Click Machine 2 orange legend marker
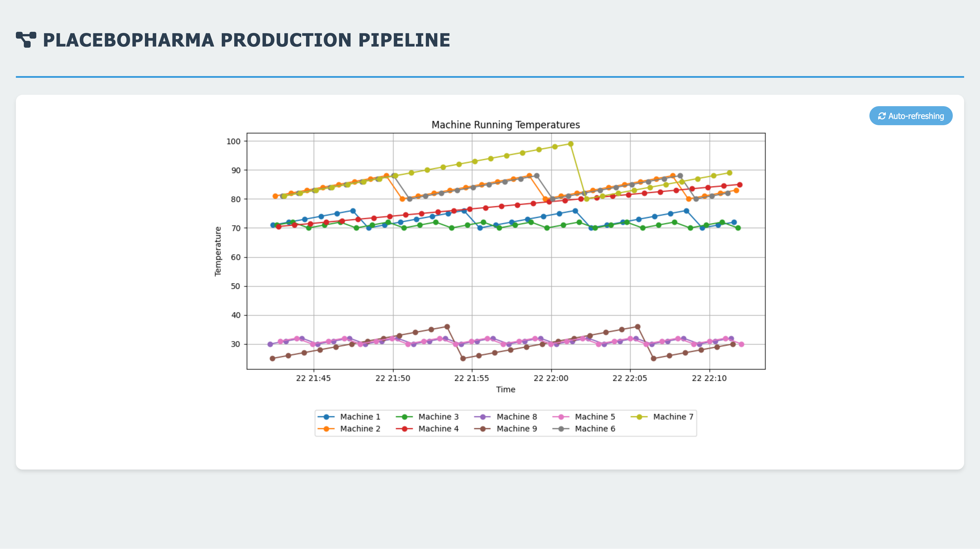 (x=326, y=429)
